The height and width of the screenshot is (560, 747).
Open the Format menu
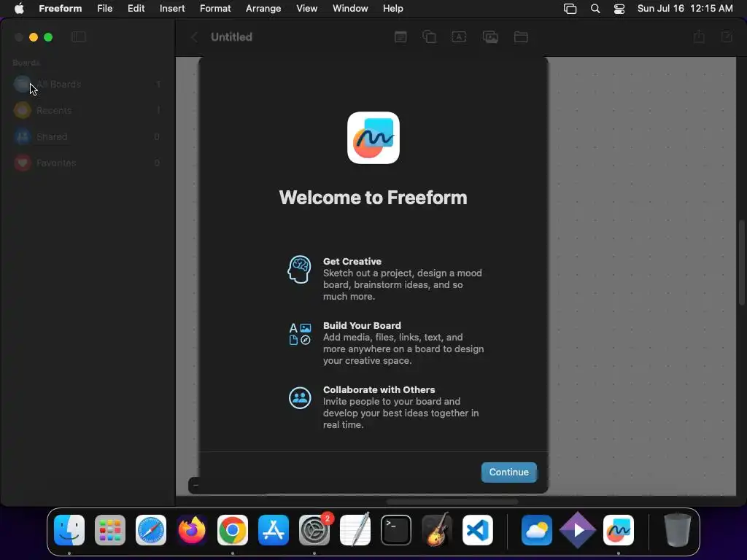click(215, 8)
